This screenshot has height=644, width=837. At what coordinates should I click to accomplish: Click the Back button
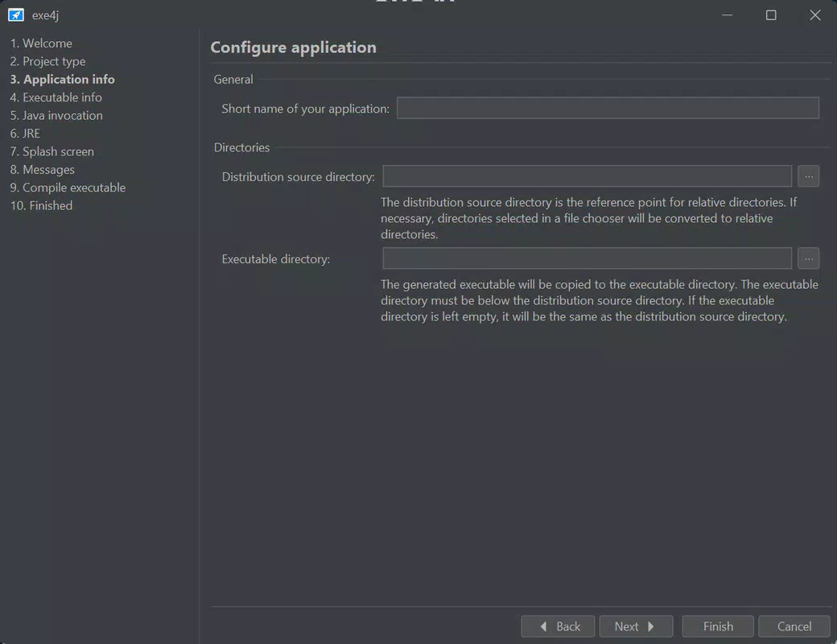point(558,626)
